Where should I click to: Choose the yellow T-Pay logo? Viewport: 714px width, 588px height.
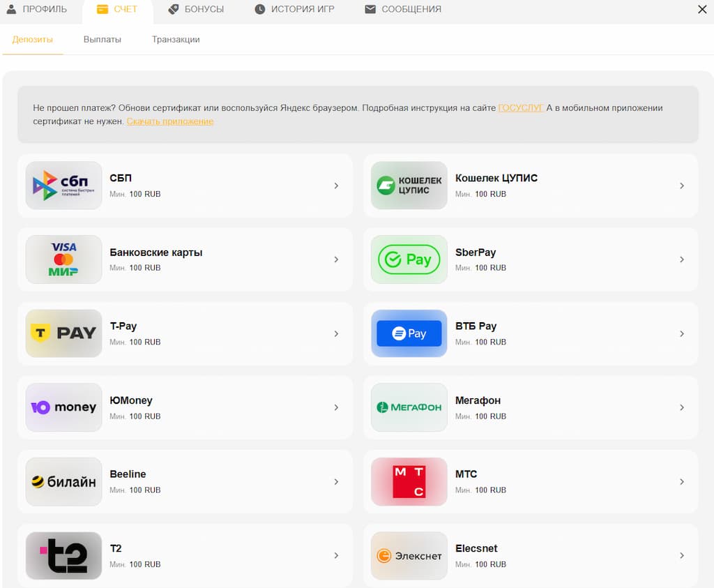pos(63,333)
